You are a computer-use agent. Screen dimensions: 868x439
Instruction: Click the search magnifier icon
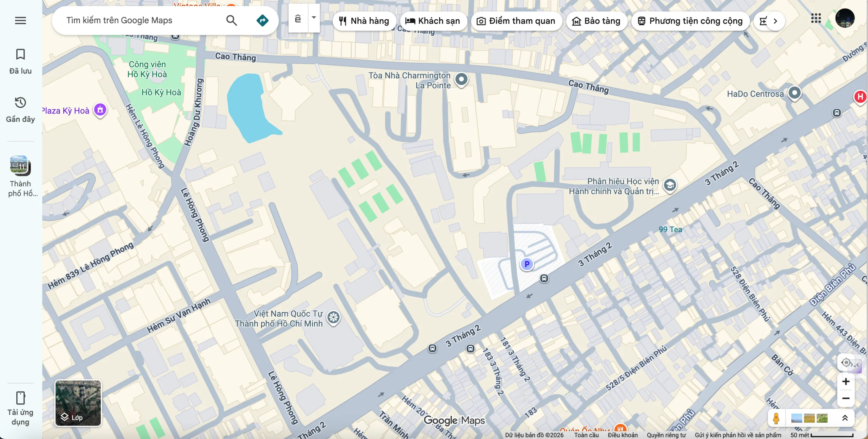click(x=232, y=21)
